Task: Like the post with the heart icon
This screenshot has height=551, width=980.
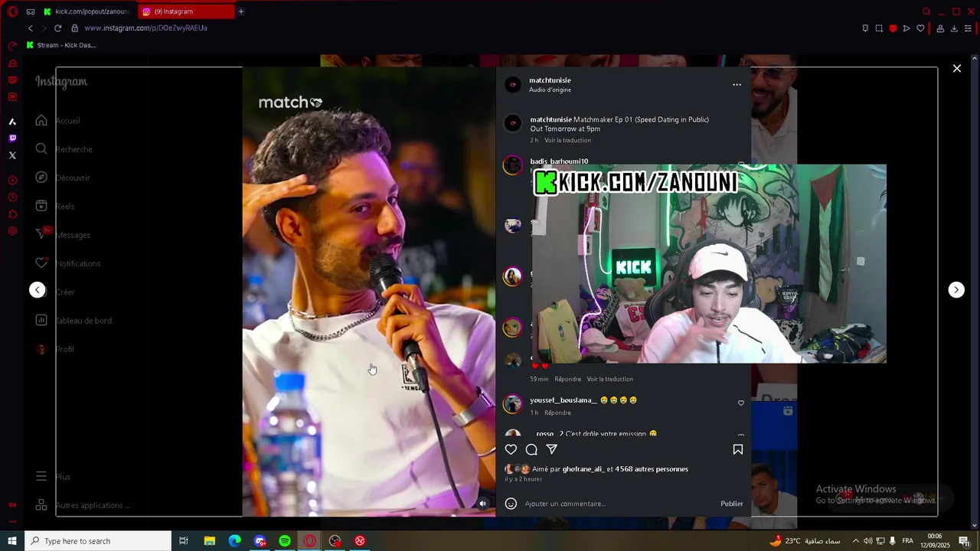Action: click(x=511, y=449)
